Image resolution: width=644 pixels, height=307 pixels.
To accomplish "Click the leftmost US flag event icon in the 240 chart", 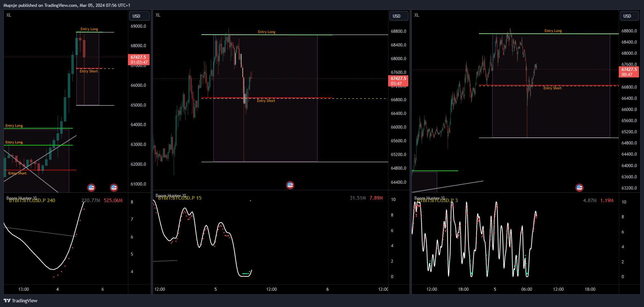I will [92, 187].
